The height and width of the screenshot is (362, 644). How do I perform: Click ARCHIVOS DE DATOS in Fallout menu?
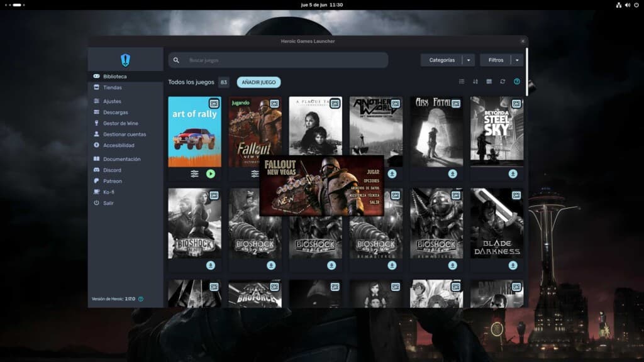pyautogui.click(x=365, y=188)
